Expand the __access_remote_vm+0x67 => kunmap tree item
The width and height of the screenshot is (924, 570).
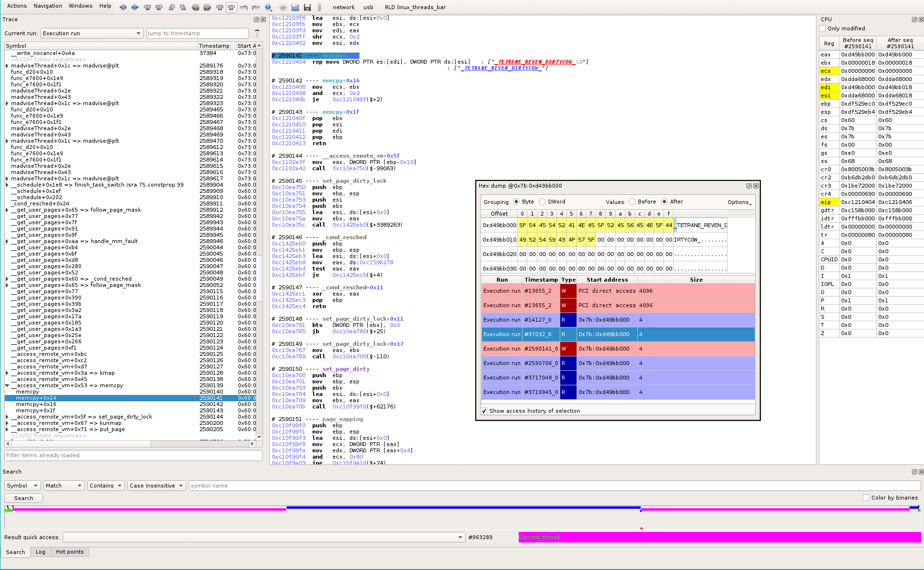6,423
